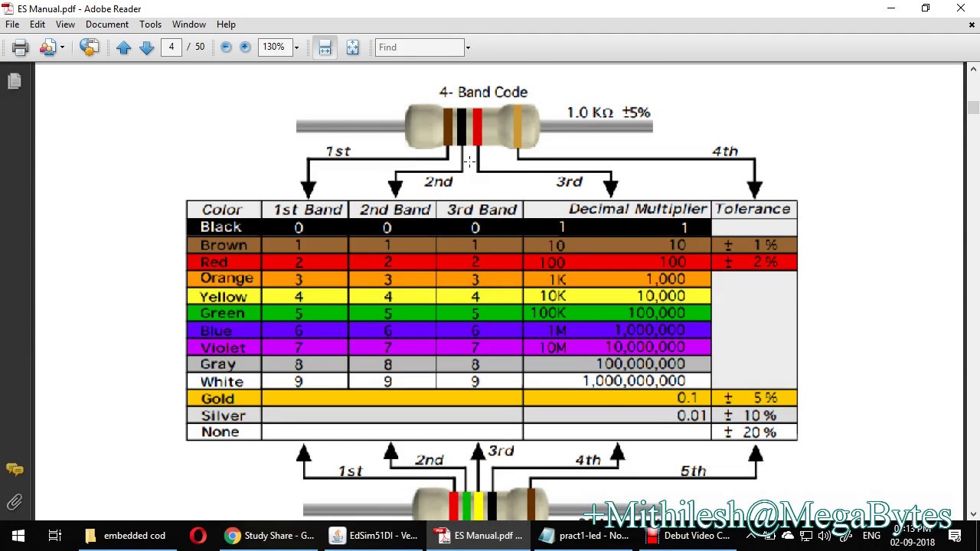Open the File menu
980x551 pixels.
tap(12, 24)
